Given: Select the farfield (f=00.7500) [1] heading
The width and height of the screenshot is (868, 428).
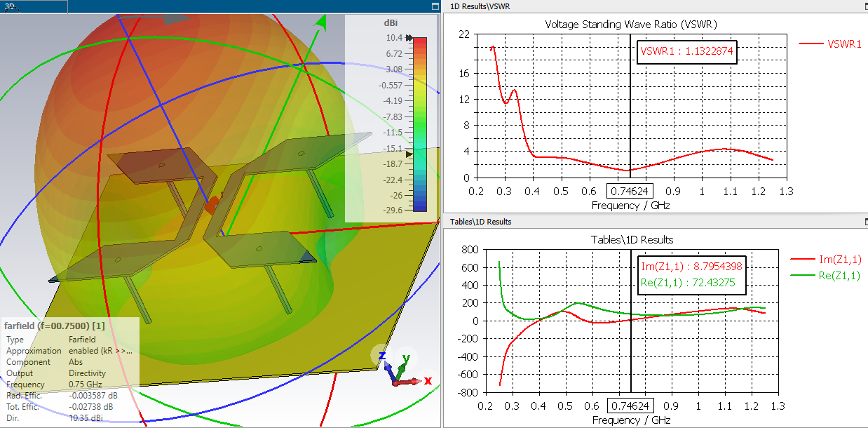Looking at the screenshot, I should [x=55, y=326].
